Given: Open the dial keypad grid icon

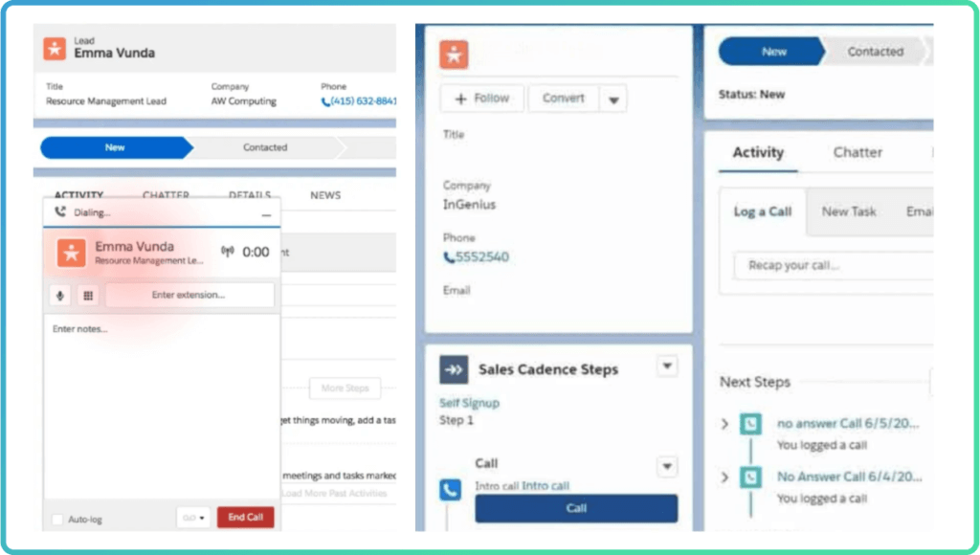Looking at the screenshot, I should click(88, 295).
